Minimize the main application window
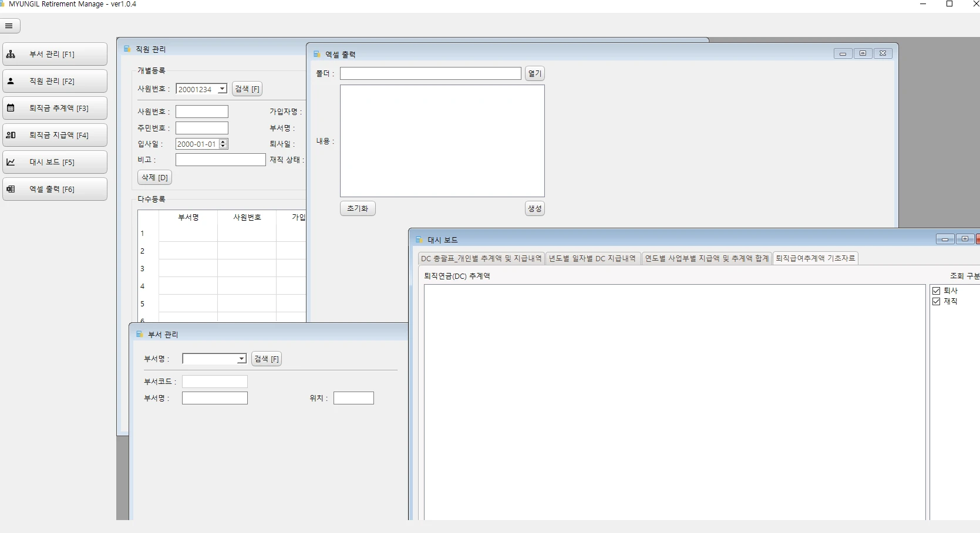Viewport: 980px width, 533px height. point(923,4)
